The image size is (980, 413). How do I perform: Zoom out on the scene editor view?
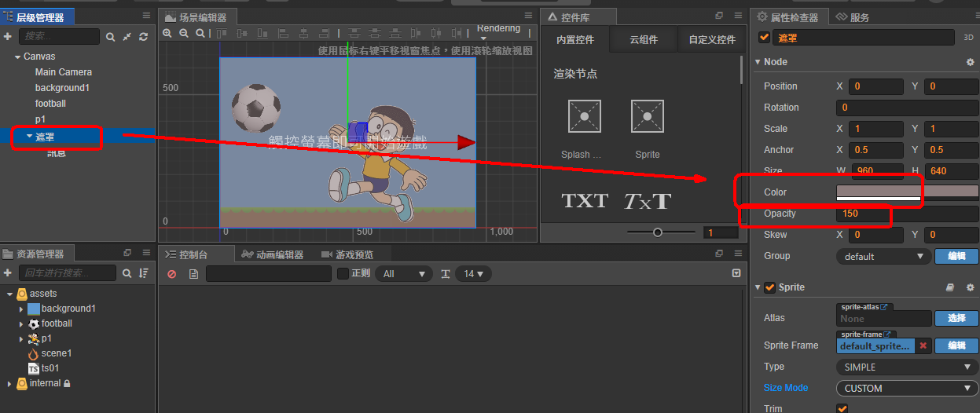pyautogui.click(x=184, y=33)
